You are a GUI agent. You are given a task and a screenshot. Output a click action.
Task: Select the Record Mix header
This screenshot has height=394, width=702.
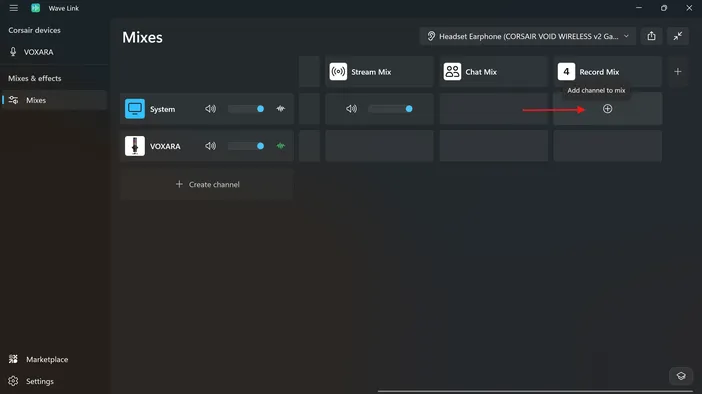coord(608,72)
